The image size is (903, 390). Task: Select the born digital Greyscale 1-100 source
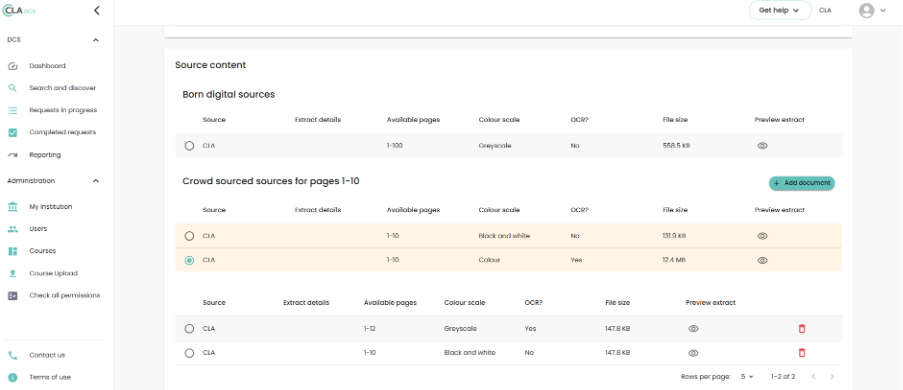(189, 146)
